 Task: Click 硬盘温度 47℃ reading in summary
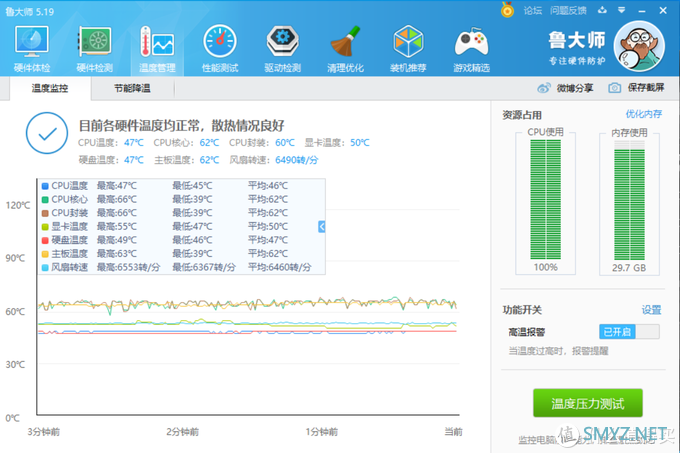click(134, 160)
